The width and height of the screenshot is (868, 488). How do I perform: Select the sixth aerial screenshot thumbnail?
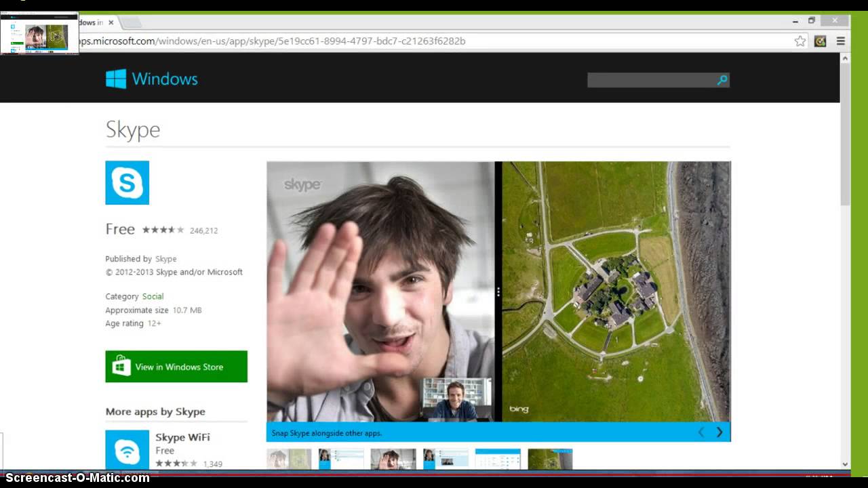click(550, 459)
